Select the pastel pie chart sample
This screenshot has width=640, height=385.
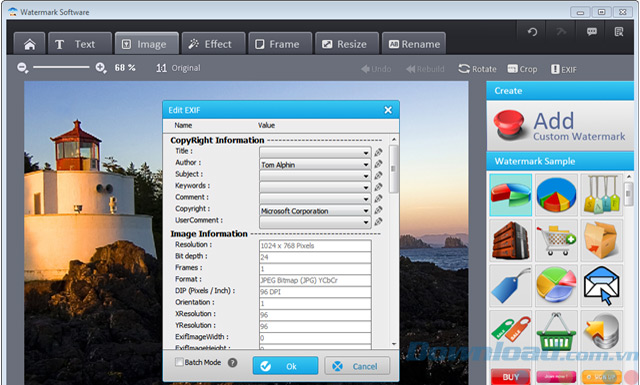coord(556,286)
